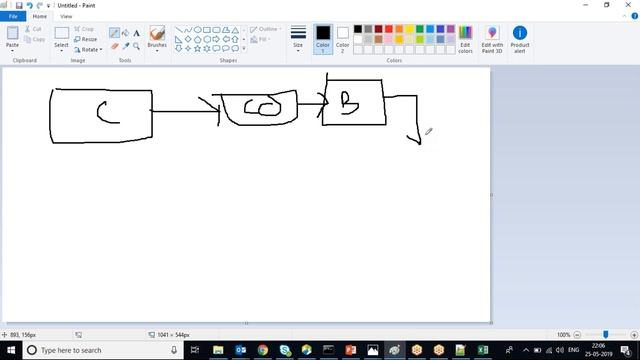This screenshot has height=360, width=640.
Task: Open Task View on taskbar
Action: (x=195, y=350)
